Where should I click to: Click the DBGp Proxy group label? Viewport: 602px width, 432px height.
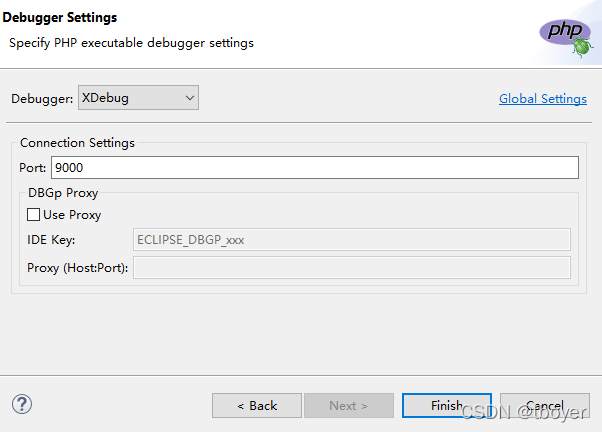[x=63, y=193]
